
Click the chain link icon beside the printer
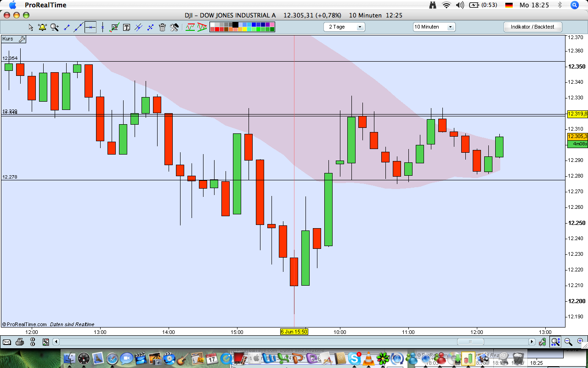click(x=33, y=342)
